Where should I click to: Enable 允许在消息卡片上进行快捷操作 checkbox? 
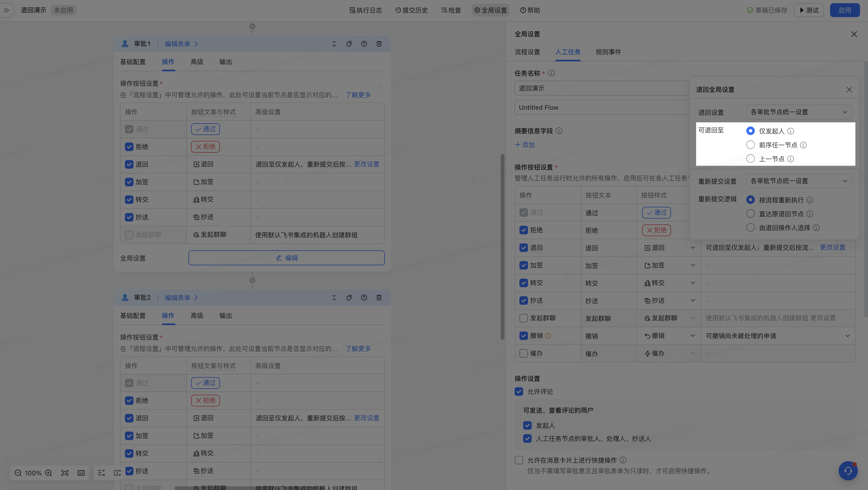[x=519, y=460]
